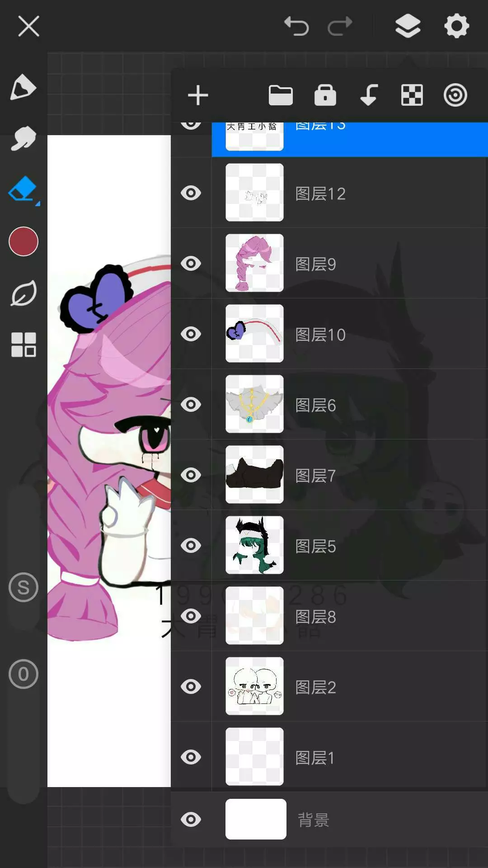Viewport: 488px width, 868px height.
Task: Collapse the layers panel via layers icon
Action: click(408, 26)
